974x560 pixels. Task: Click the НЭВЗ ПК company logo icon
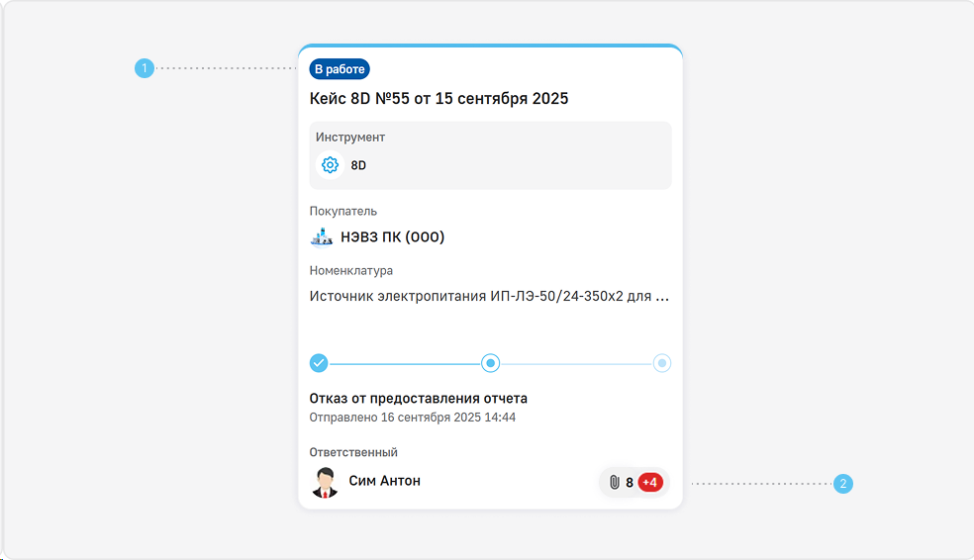coord(322,237)
